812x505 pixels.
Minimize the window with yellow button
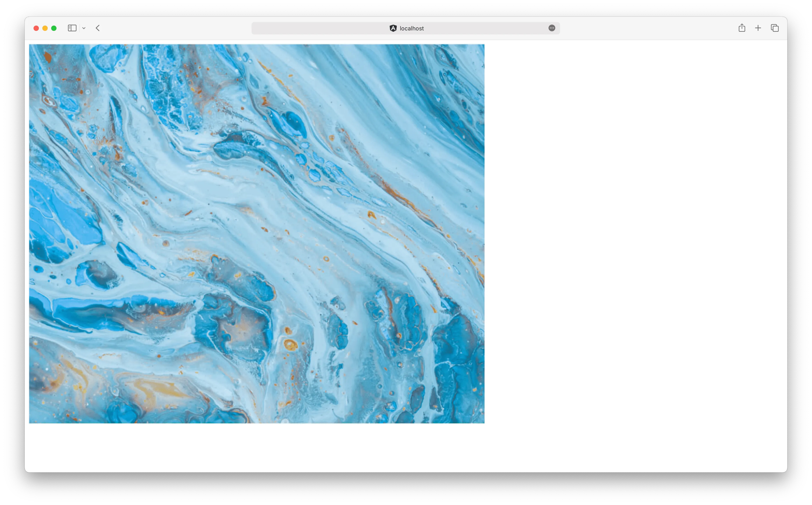pyautogui.click(x=45, y=28)
